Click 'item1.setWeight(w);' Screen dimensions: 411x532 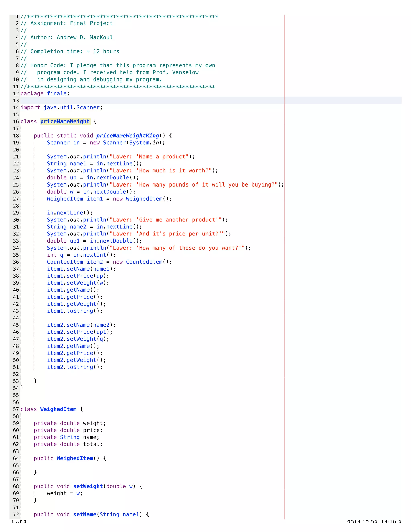pyautogui.click(x=78, y=283)
